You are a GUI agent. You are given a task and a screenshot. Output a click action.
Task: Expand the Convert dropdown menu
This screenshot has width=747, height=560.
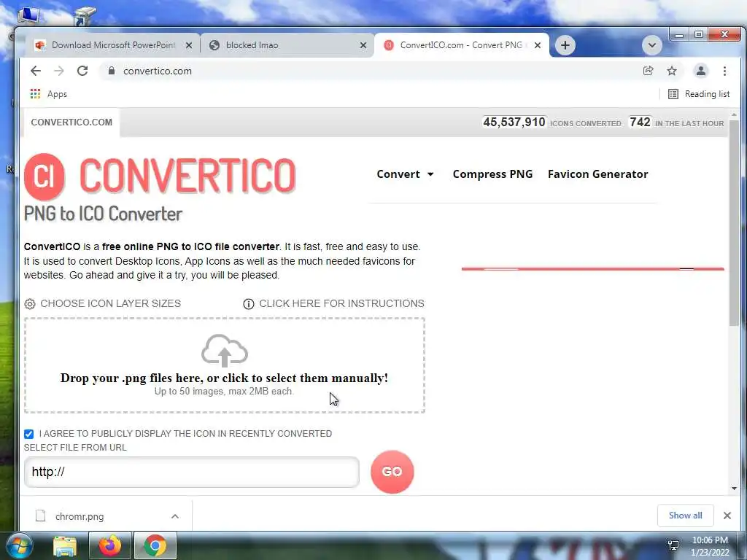click(x=405, y=174)
